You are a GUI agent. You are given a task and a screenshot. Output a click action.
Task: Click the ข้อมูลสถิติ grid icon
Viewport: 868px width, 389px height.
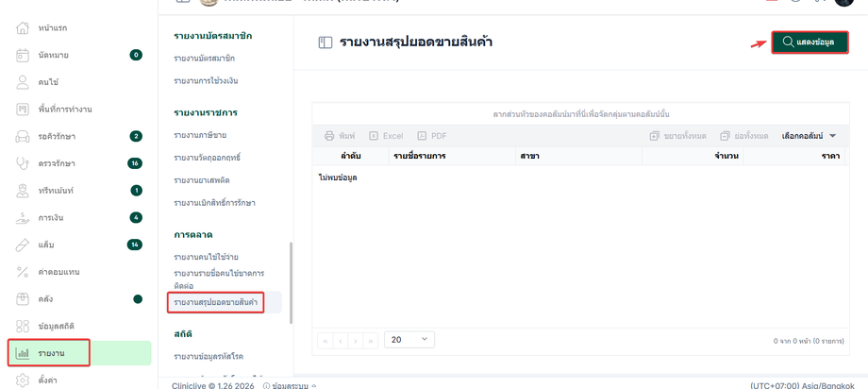(22, 326)
